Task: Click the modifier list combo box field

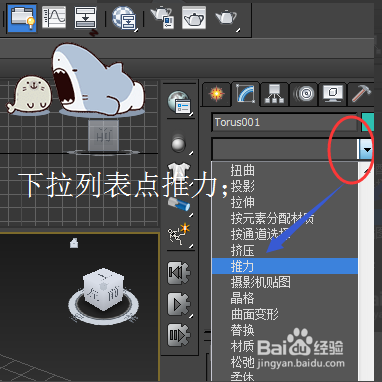Action: pyautogui.click(x=285, y=150)
